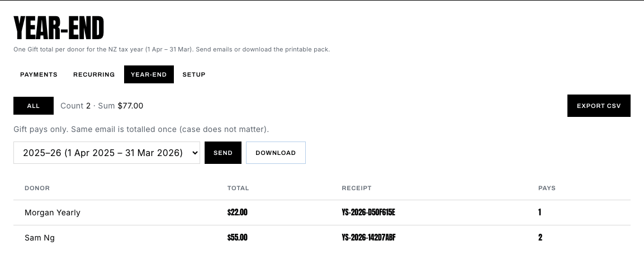Click the $55.00 total
Screen dimensions: 644x264
pos(238,237)
